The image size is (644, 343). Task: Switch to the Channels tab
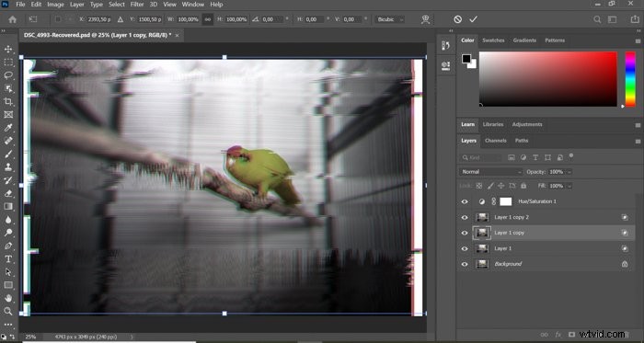[495, 141]
